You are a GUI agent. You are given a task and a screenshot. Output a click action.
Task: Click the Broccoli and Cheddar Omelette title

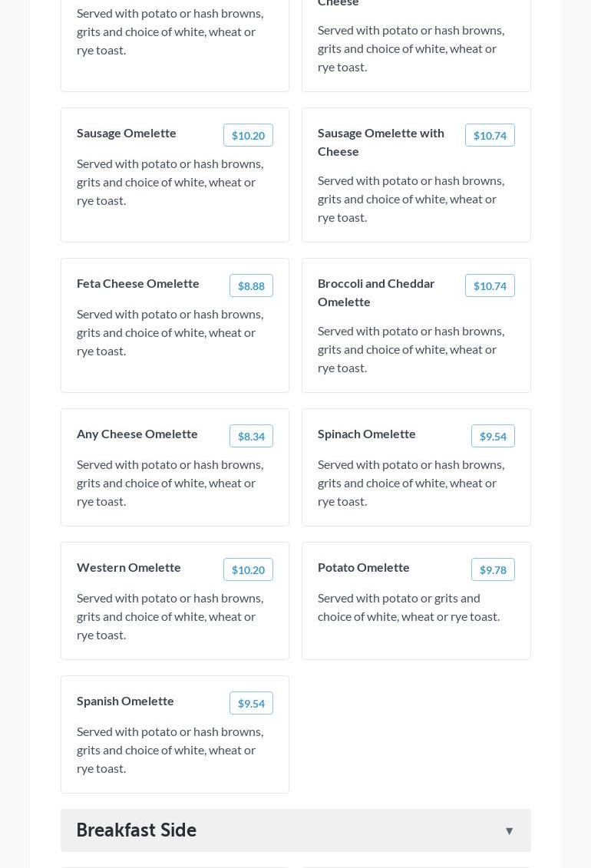[376, 292]
